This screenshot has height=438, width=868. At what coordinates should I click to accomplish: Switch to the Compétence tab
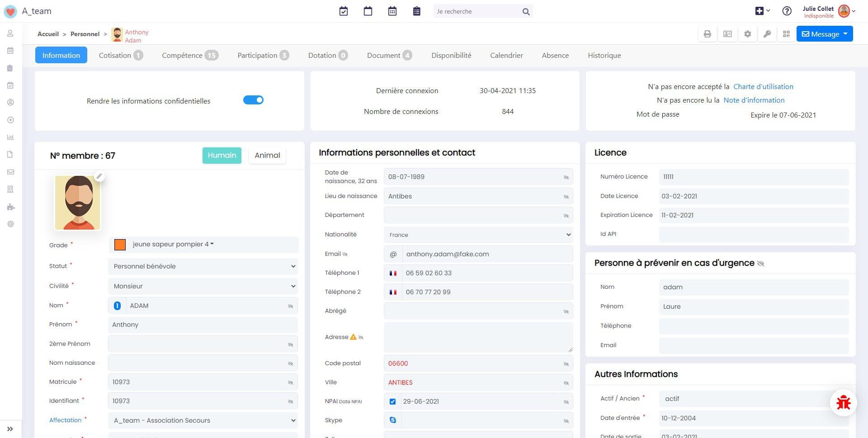pyautogui.click(x=190, y=55)
